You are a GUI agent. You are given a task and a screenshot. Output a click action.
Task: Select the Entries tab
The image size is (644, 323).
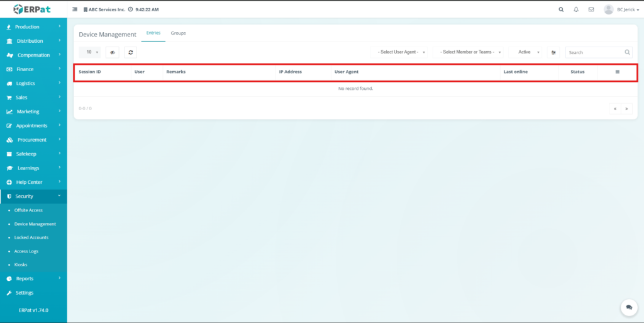[153, 33]
